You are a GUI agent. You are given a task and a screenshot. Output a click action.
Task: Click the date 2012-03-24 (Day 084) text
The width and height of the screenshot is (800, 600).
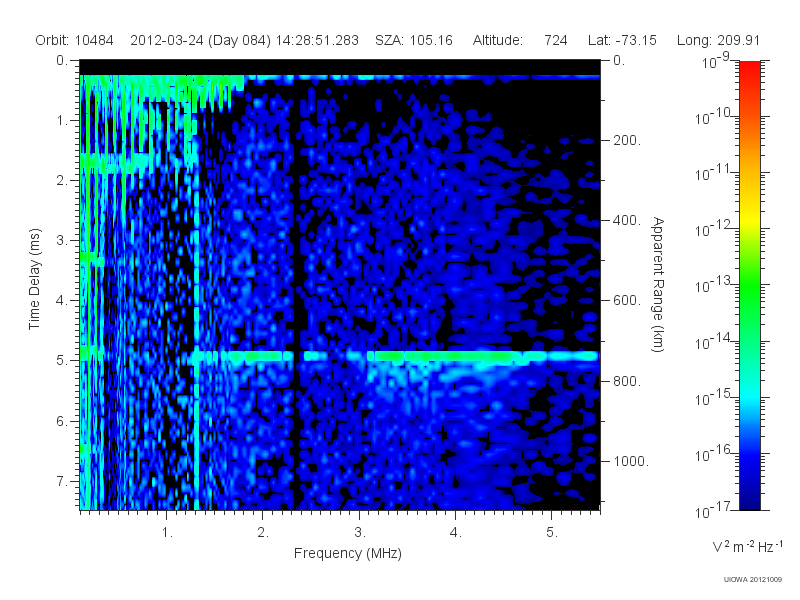[201, 40]
